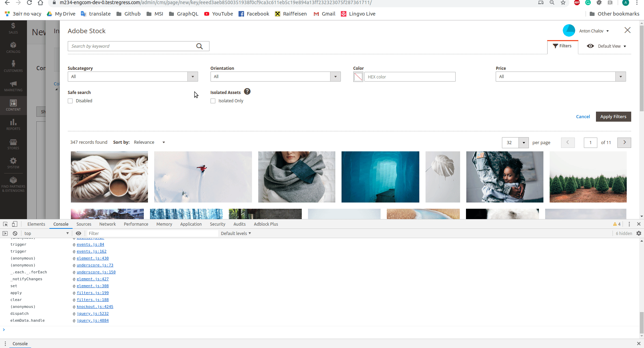
Task: Open the knockout.js:4245 source link
Action: 95,307
